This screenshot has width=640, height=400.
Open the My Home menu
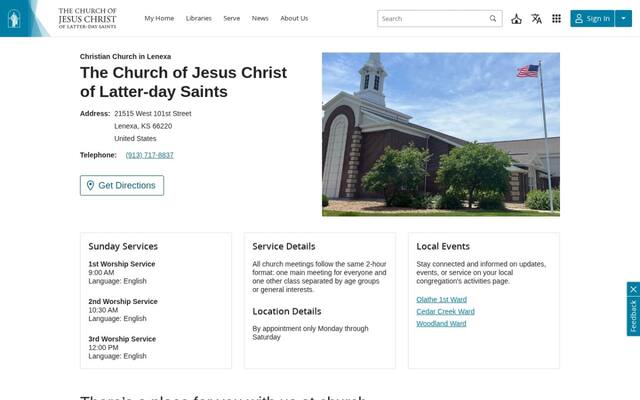pyautogui.click(x=159, y=18)
